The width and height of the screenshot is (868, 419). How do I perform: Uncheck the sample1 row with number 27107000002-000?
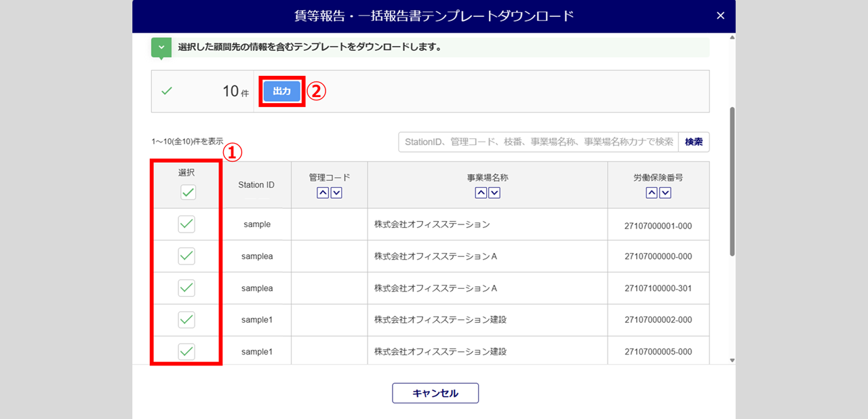(x=186, y=319)
